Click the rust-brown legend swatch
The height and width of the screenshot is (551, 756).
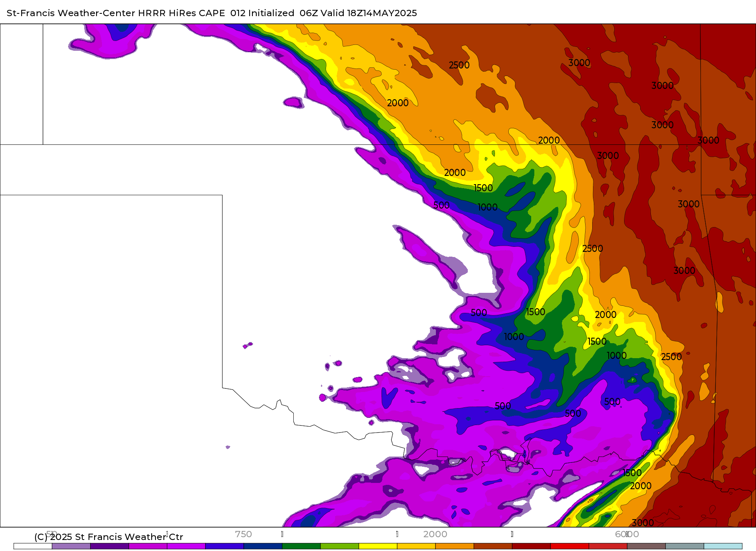coord(493,546)
